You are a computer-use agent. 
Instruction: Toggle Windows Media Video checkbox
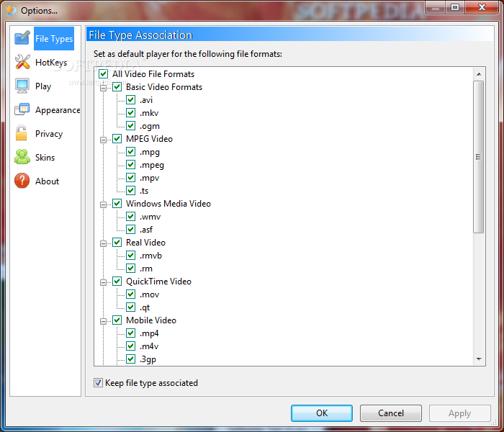(x=117, y=204)
